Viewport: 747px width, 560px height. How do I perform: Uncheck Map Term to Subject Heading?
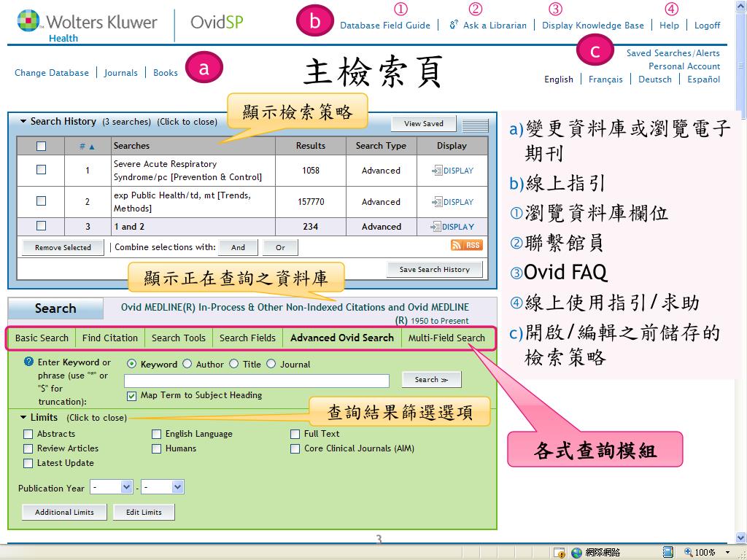pyautogui.click(x=131, y=396)
